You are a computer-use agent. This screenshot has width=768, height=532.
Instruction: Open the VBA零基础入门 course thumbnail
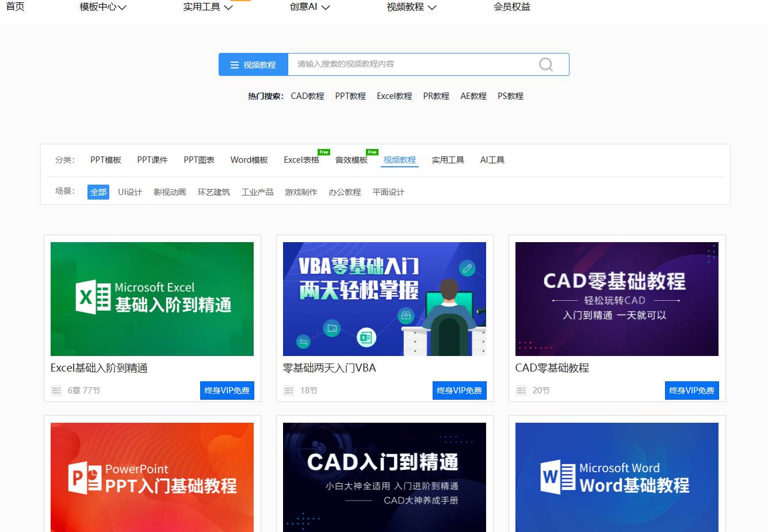(x=384, y=299)
